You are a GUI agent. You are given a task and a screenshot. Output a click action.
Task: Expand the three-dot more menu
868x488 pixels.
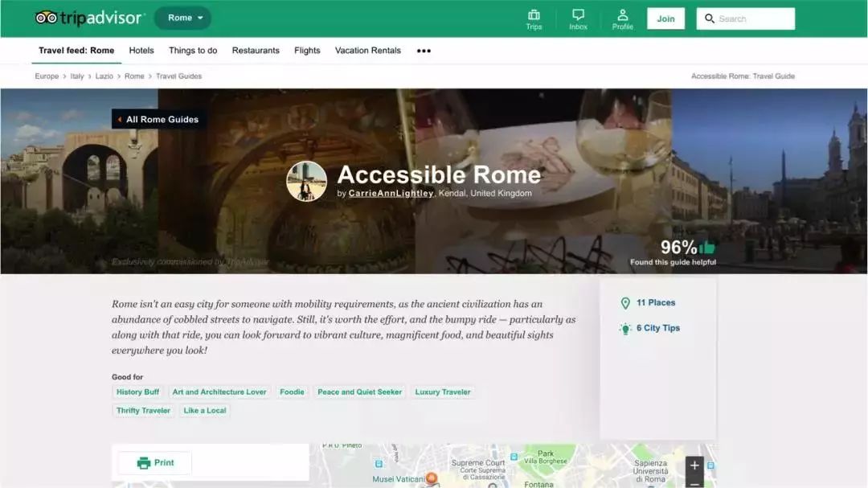[x=424, y=51]
